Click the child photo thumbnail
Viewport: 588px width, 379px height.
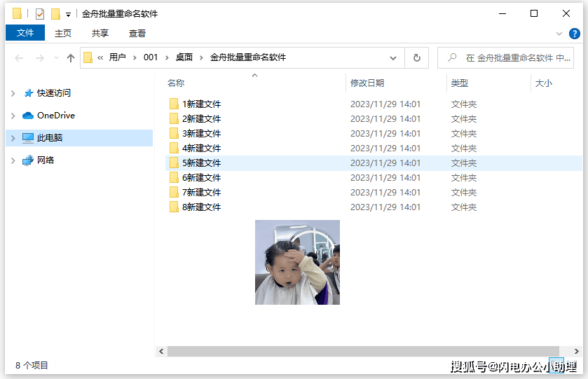297,263
